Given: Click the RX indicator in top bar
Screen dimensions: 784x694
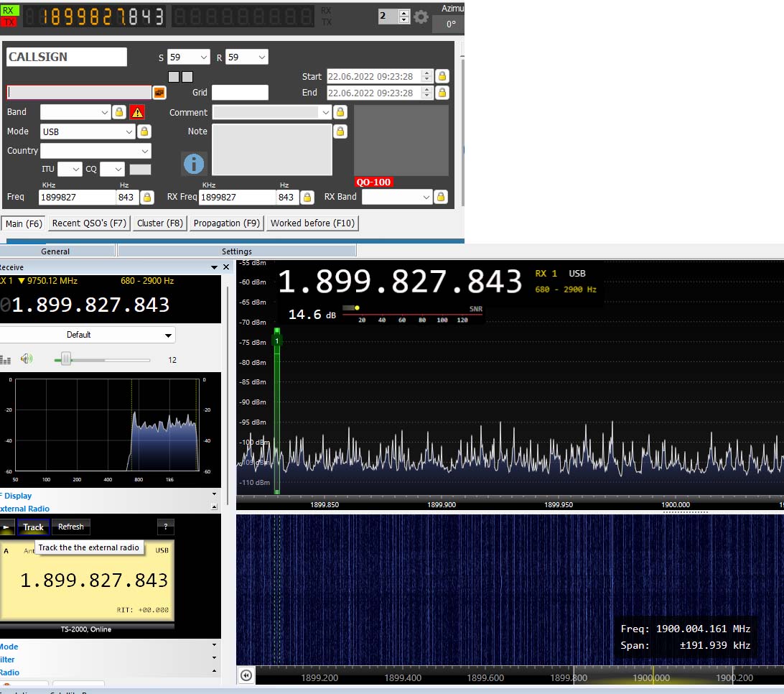Looking at the screenshot, I should coord(9,10).
